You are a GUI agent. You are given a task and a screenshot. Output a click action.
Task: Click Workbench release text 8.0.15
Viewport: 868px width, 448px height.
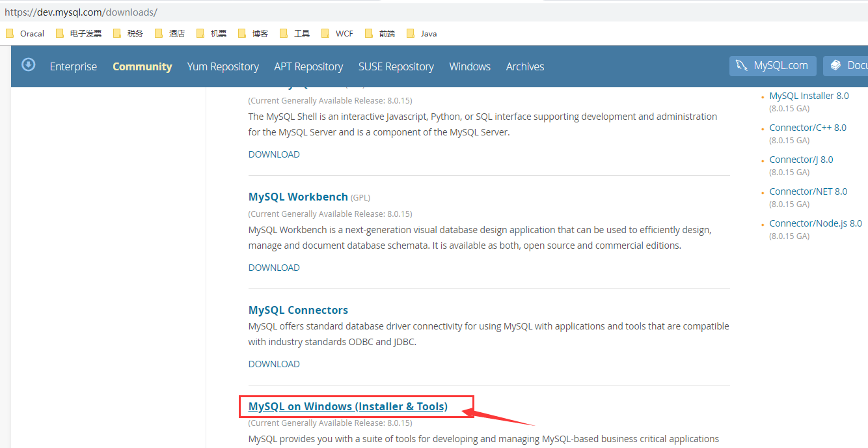[330, 214]
